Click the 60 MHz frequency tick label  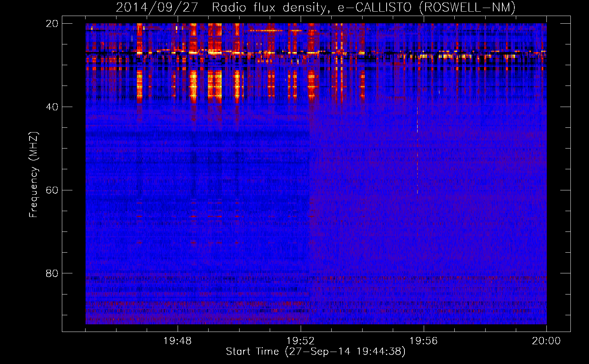point(52,190)
